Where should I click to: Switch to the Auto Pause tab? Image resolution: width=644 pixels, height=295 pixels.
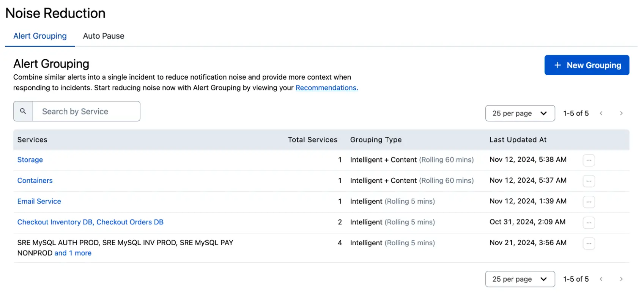[x=104, y=36]
